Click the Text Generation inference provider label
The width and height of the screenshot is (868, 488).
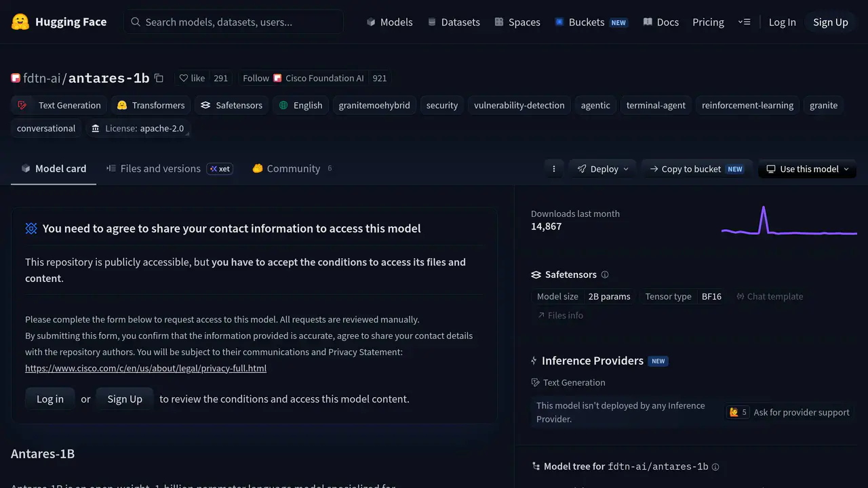568,382
